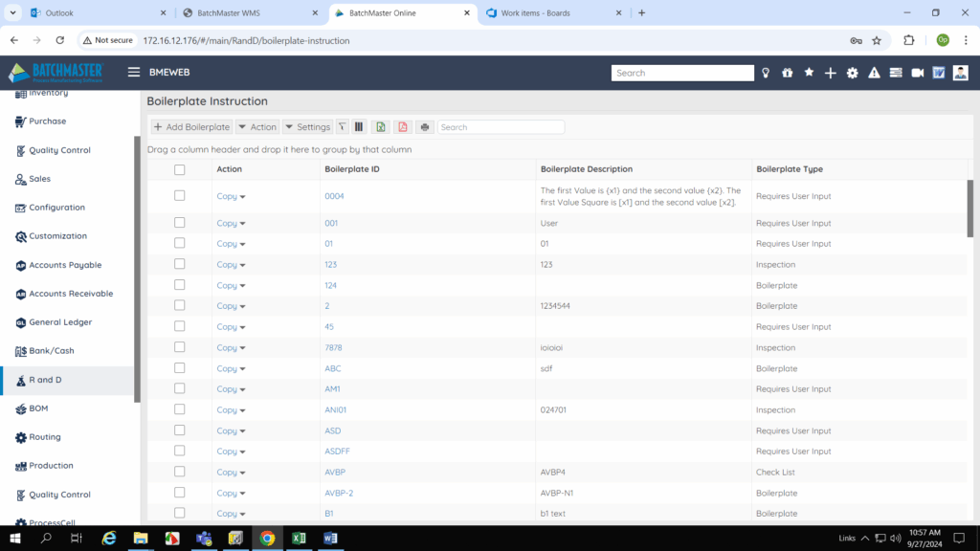The width and height of the screenshot is (980, 551).
Task: Click the Add Boilerplate button
Action: click(x=191, y=127)
